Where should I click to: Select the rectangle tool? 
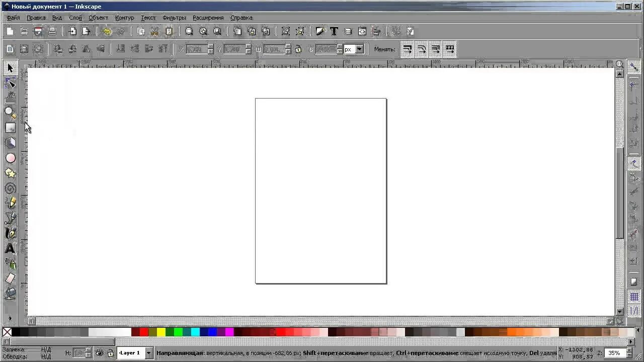click(x=10, y=128)
